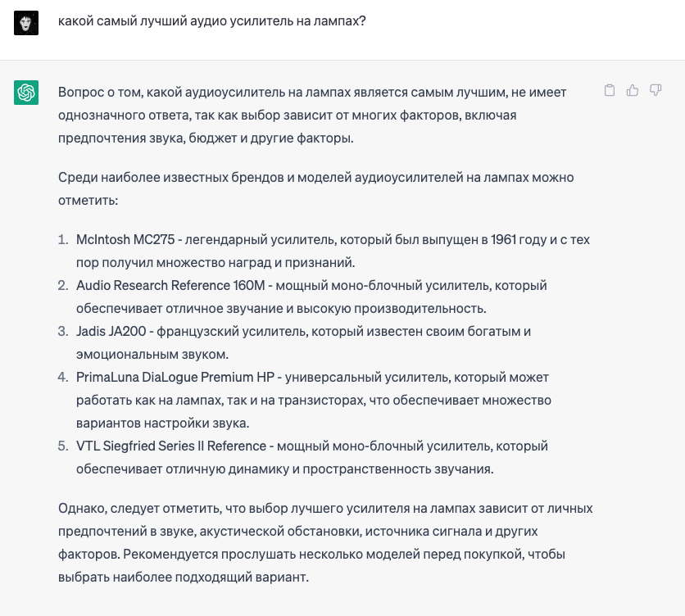Image resolution: width=685 pixels, height=616 pixels.
Task: Click the closing paragraph starting "Однако"
Action: point(324,531)
